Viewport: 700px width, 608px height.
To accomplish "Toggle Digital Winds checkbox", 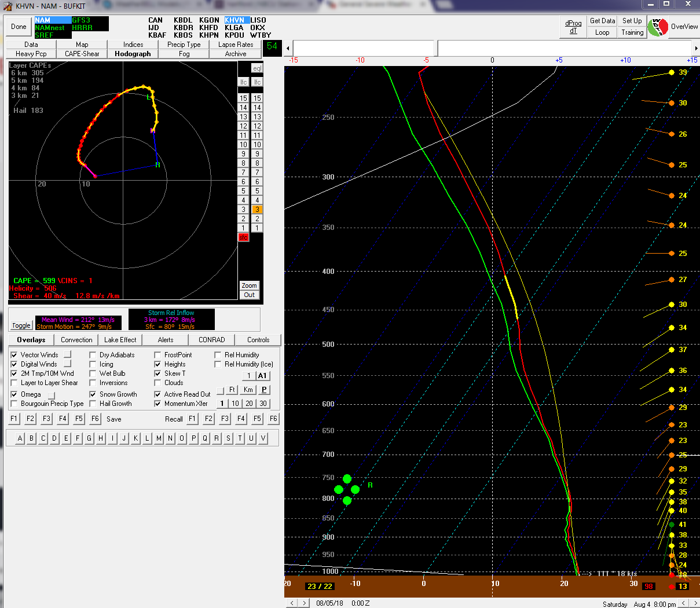I will (x=14, y=364).
